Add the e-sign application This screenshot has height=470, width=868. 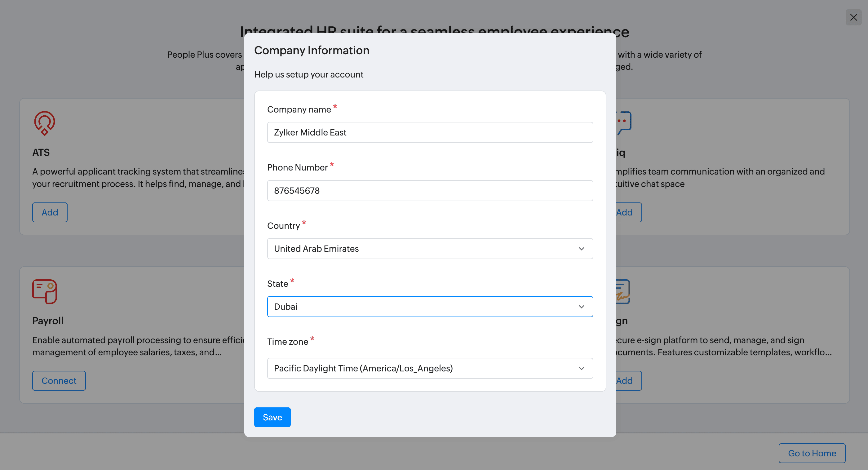click(x=624, y=380)
